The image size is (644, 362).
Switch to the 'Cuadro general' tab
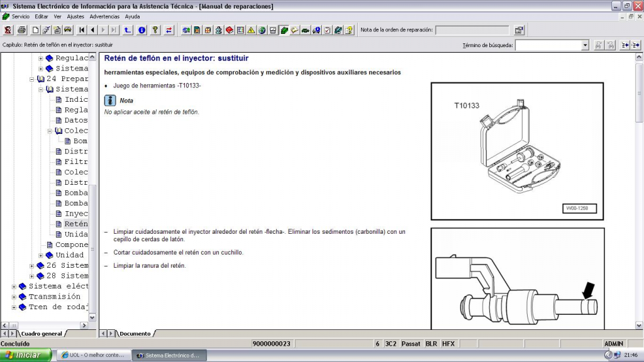[42, 334]
